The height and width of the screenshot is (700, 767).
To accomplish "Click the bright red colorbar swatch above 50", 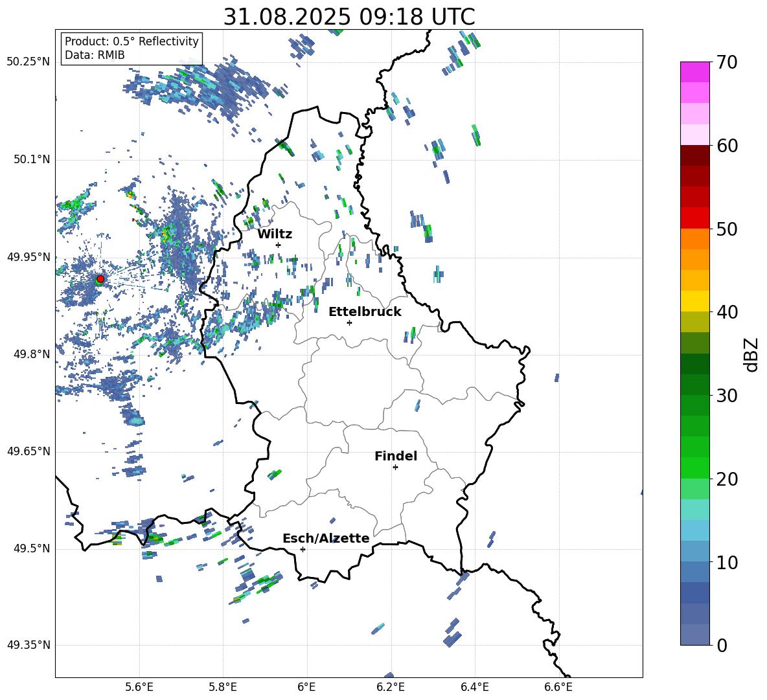I will pos(695,218).
